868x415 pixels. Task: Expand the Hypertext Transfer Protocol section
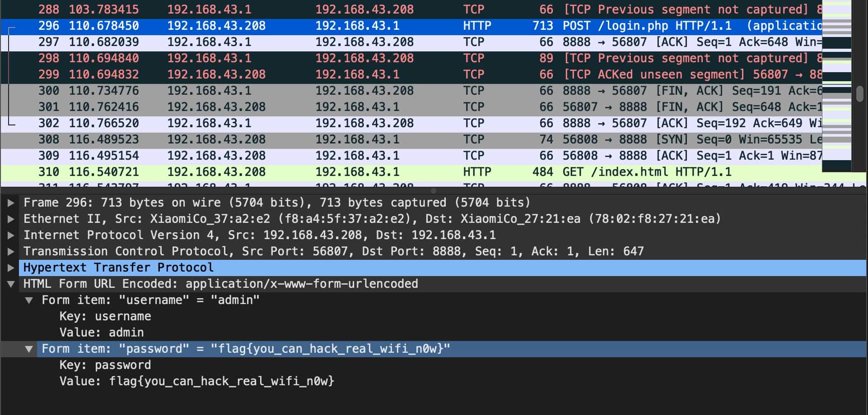point(11,267)
